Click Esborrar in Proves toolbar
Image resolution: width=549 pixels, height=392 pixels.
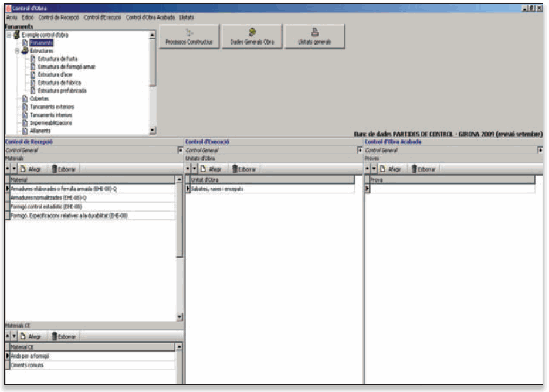pos(424,169)
